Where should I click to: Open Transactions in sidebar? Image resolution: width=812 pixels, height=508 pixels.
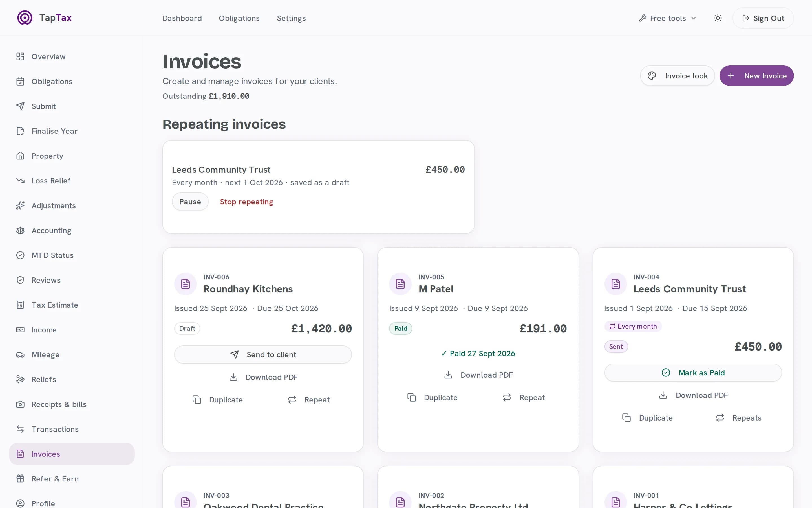(72, 429)
